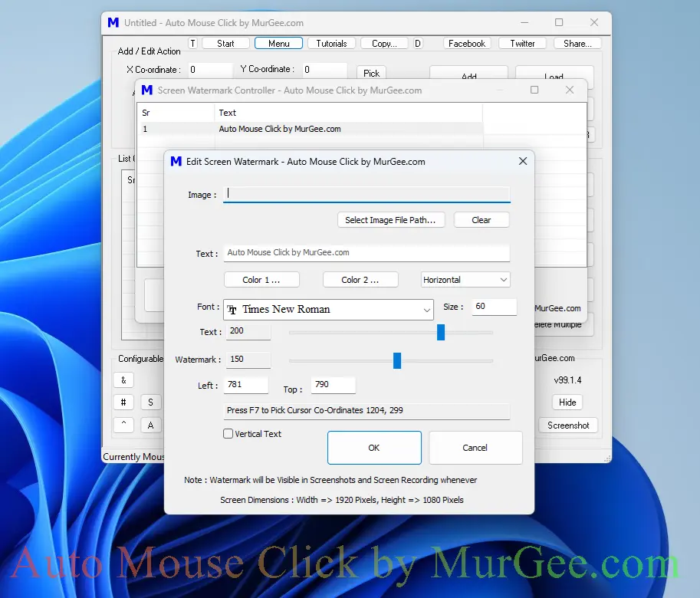Click the Copy... button in main window
This screenshot has height=598, width=700.
[x=384, y=43]
